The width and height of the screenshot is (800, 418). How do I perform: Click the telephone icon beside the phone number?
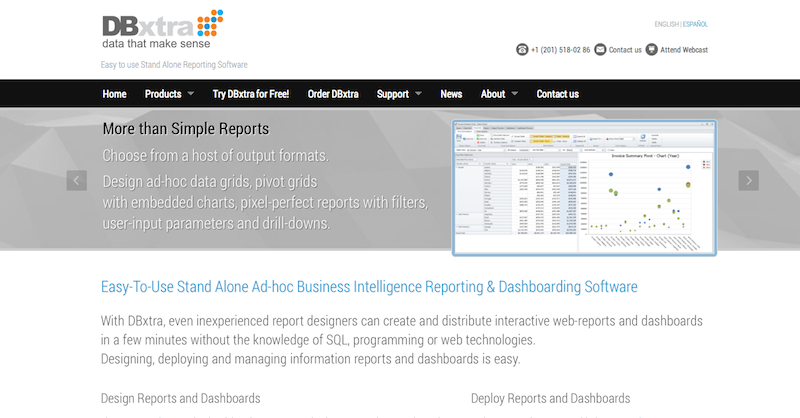pyautogui.click(x=522, y=50)
